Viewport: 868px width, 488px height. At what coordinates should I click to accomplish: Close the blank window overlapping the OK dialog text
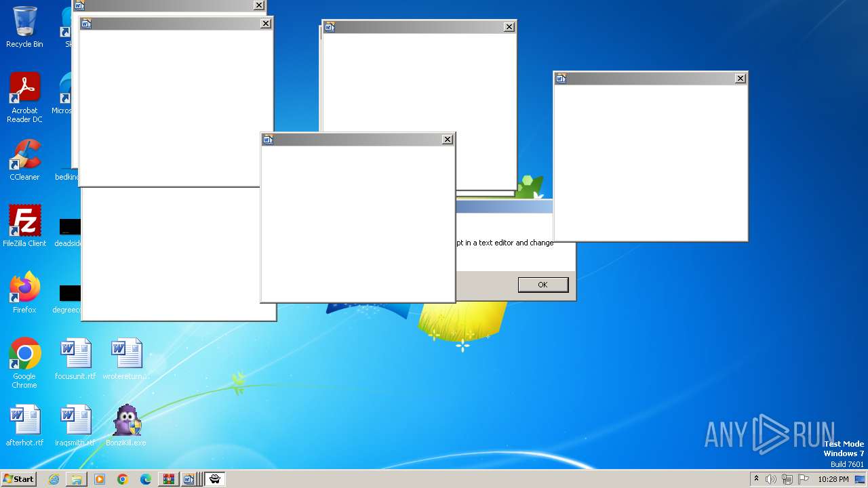coord(448,140)
